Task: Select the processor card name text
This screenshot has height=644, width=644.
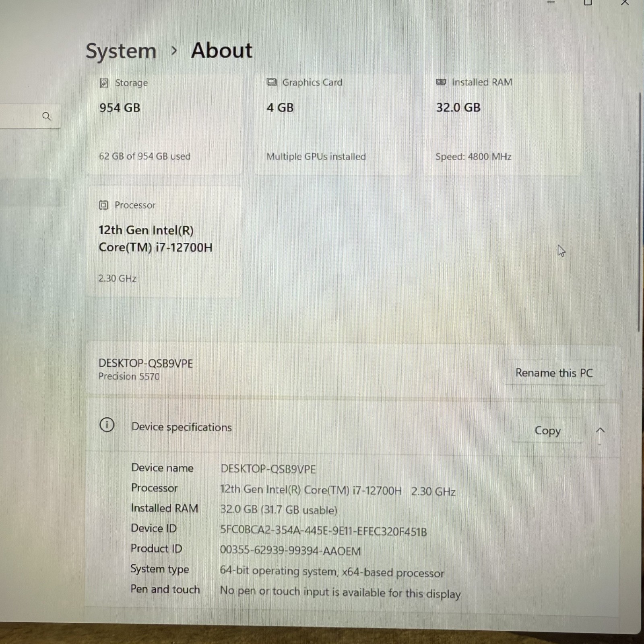Action: tap(155, 239)
